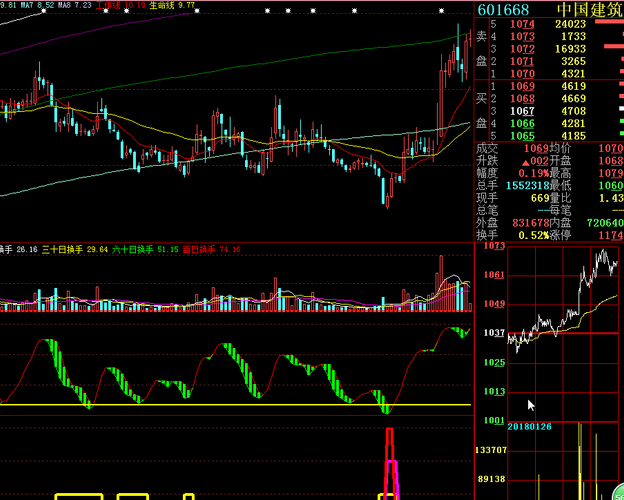This screenshot has height=500, width=624.
Task: Click the red spike signal in bottom panel
Action: [x=390, y=462]
